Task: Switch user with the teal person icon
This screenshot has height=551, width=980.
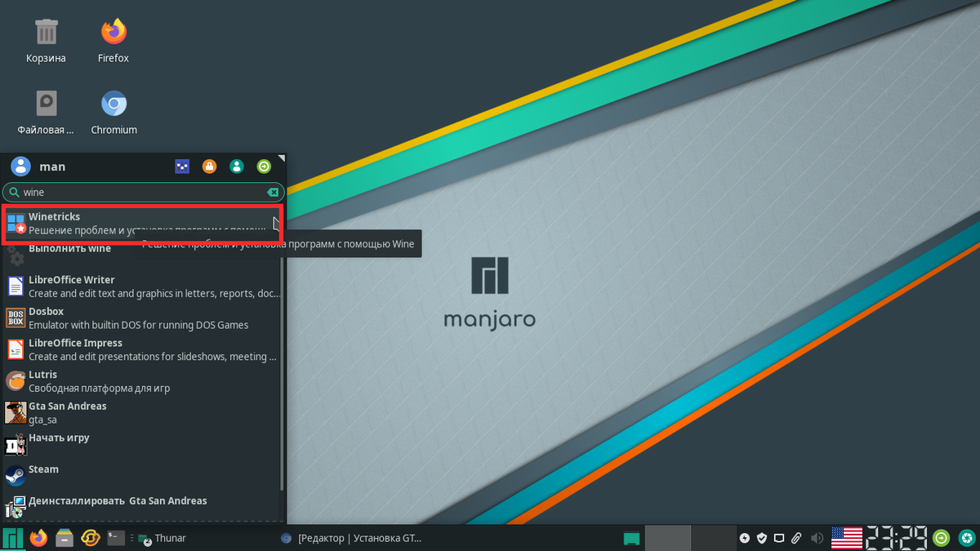Action: coord(237,167)
